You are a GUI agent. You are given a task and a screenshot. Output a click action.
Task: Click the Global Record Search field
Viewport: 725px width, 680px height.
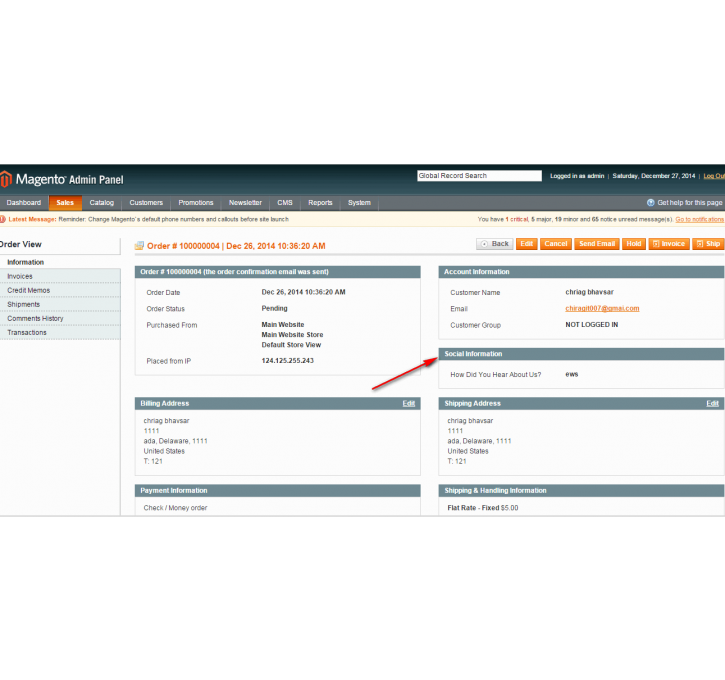479,176
